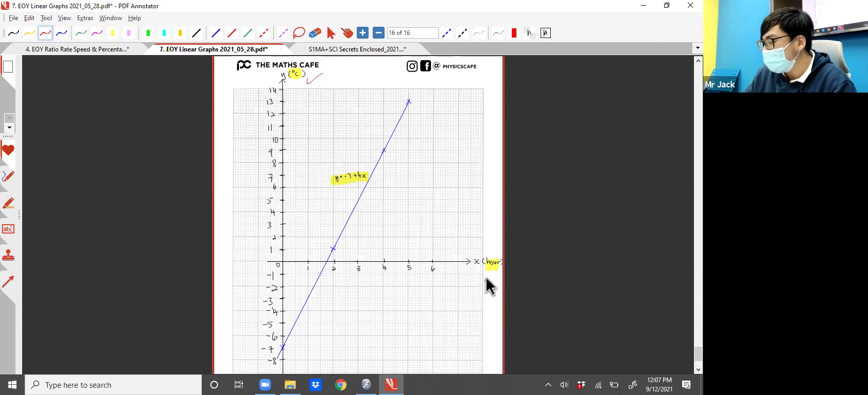Zoom in with the plus button
The image size is (868, 395).
363,33
